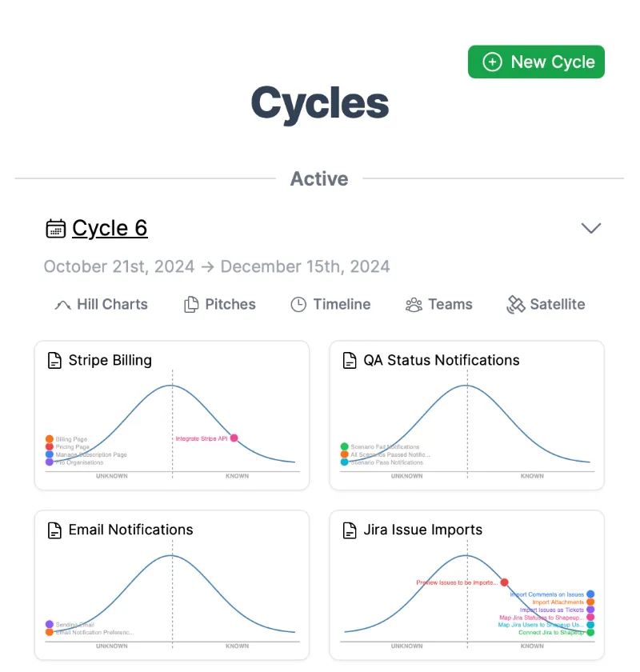Screen dimensions: 640x672
Task: Click the Hill Charts mountain icon
Action: [62, 305]
